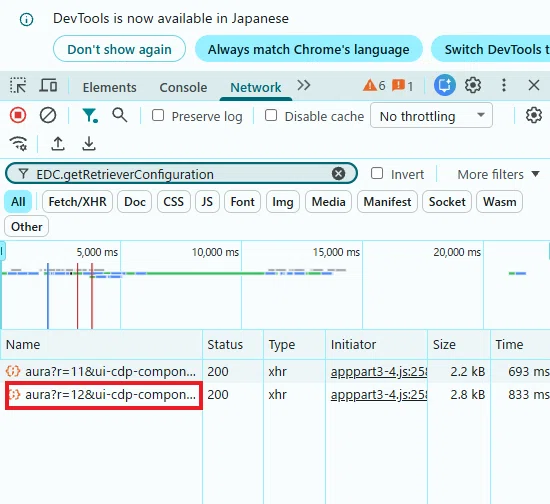Screen dimensions: 550x504
Task: Open initiator link of aura?r=11 request
Action: pos(378,371)
